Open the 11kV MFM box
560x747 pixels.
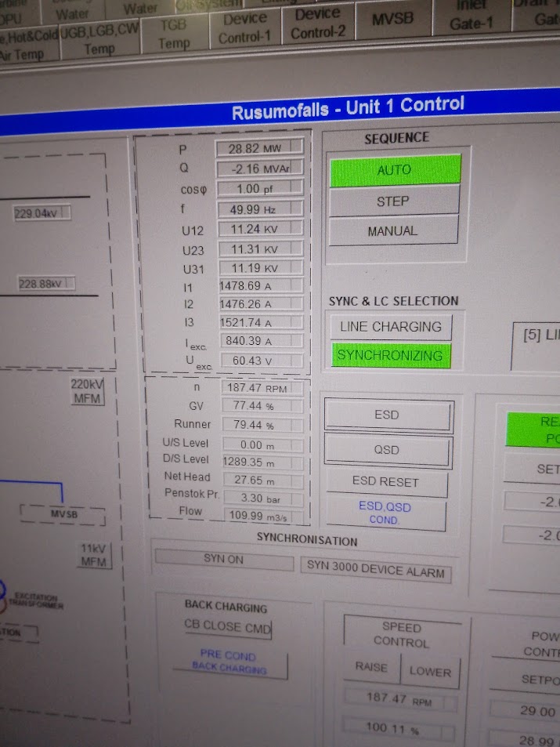coord(94,555)
